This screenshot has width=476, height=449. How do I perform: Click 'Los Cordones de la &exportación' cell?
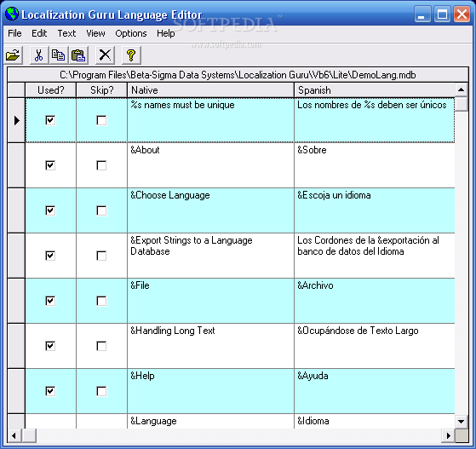(x=375, y=256)
